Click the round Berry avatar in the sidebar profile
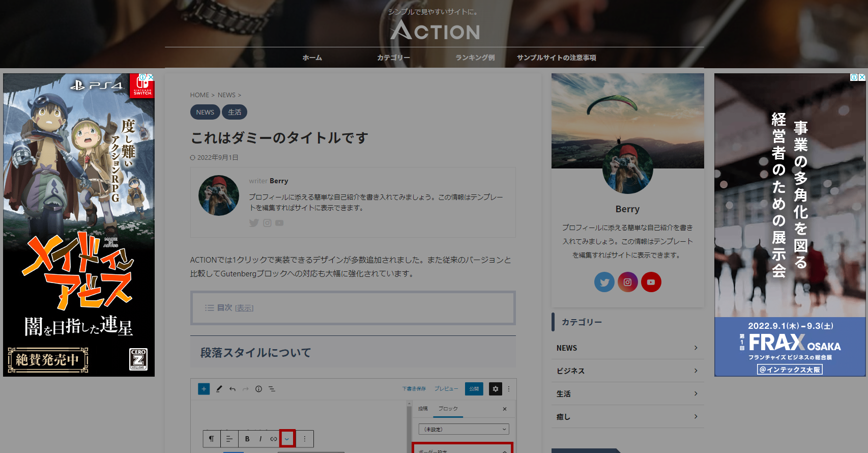 (x=628, y=168)
